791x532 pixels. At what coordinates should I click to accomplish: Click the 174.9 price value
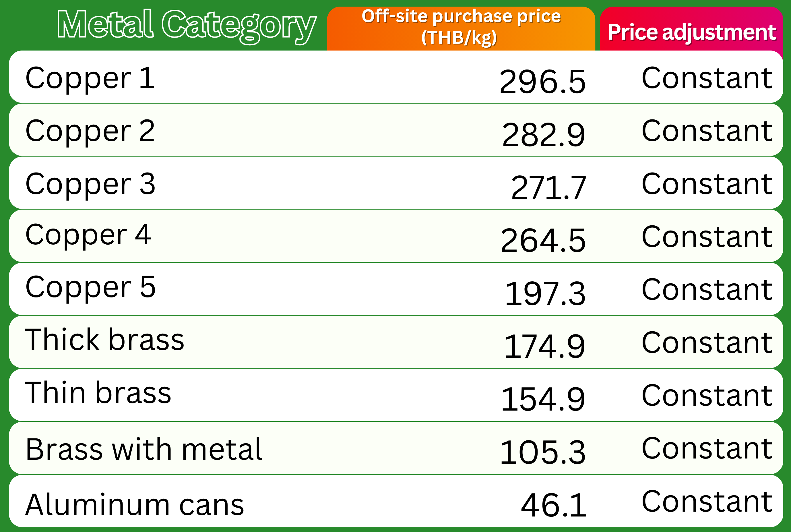click(x=545, y=347)
